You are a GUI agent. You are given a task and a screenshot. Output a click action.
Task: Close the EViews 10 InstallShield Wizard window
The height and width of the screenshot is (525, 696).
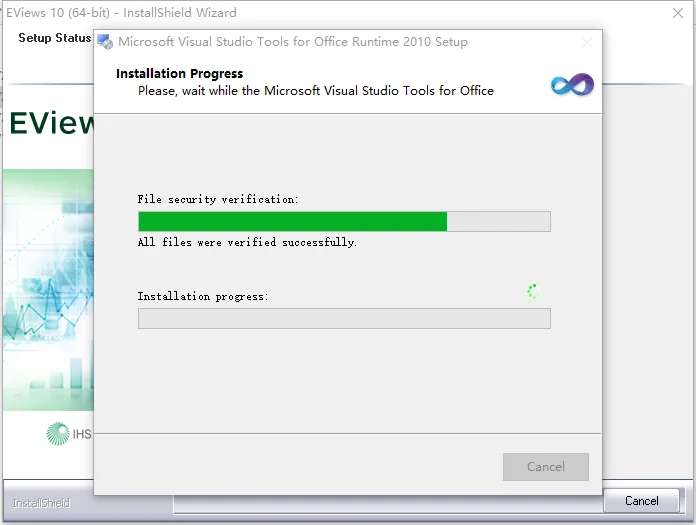pos(677,13)
